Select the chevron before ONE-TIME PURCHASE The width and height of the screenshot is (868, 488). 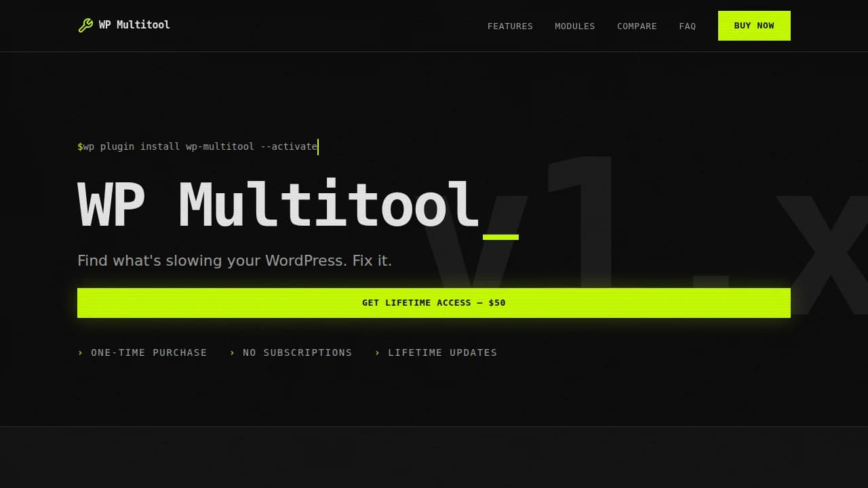80,352
